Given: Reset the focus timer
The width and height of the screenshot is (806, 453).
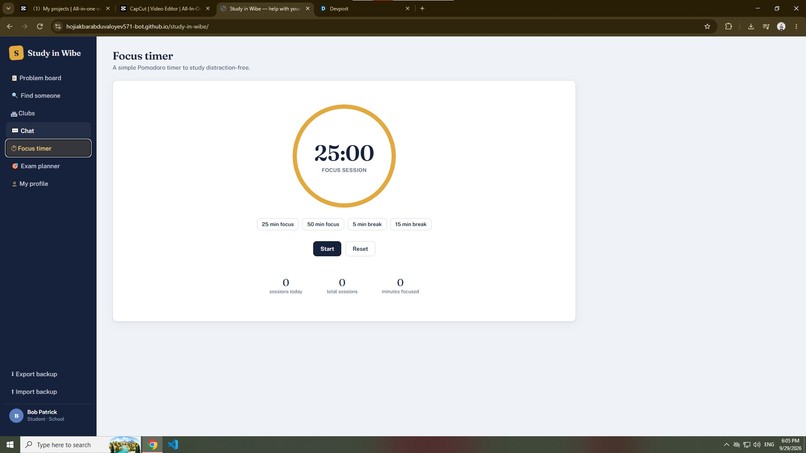Looking at the screenshot, I should (360, 249).
